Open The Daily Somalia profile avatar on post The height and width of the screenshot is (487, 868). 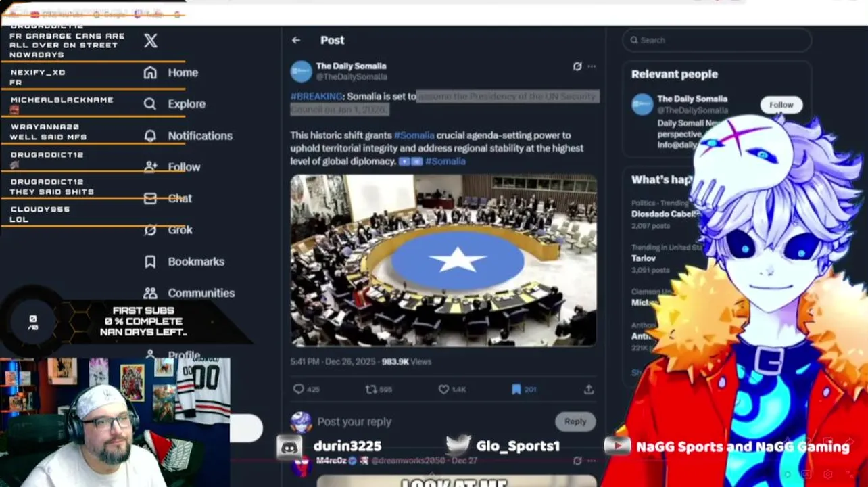tap(301, 71)
